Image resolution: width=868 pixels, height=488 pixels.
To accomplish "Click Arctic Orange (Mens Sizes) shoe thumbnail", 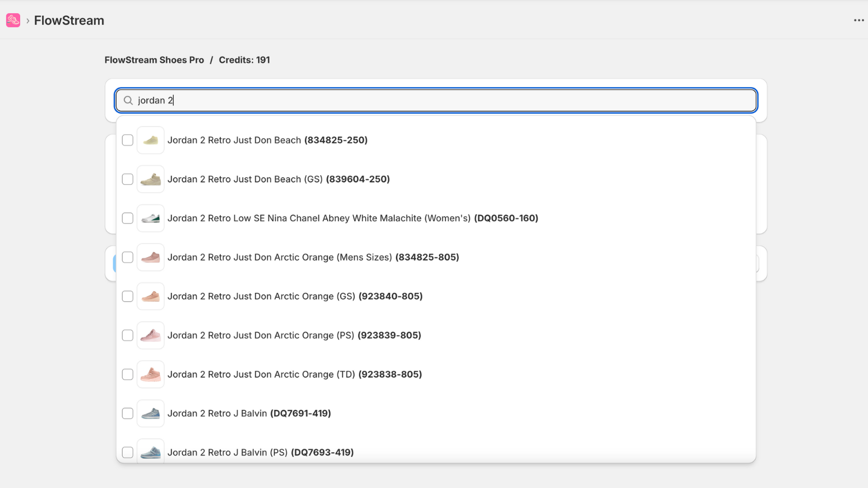I will [x=150, y=257].
